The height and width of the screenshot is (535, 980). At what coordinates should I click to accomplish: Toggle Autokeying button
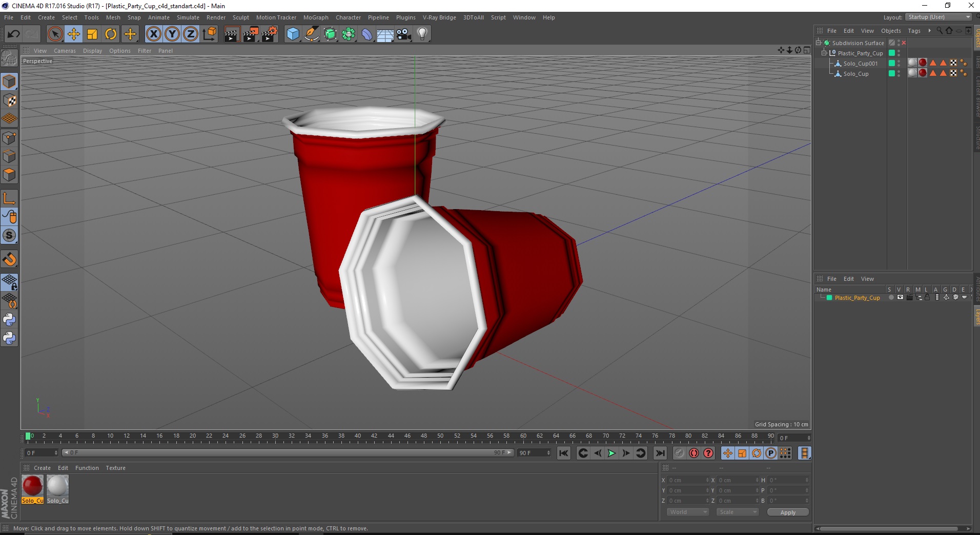[694, 453]
